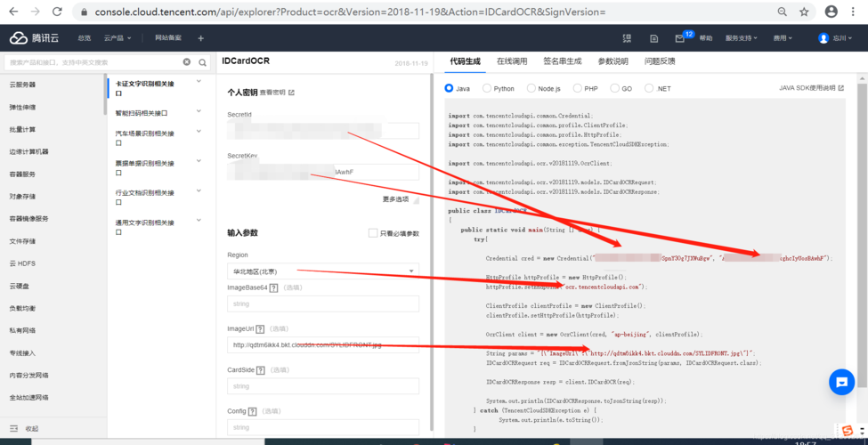Bookmark the page with the star icon
868x445 pixels.
[804, 12]
